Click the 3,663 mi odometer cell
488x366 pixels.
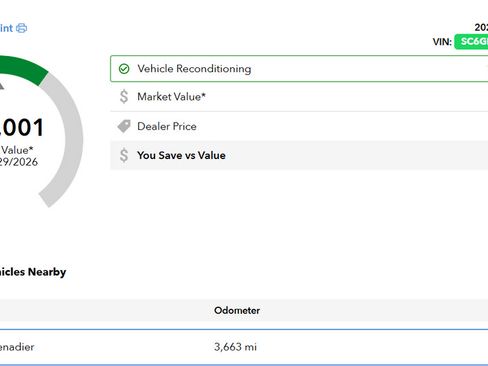(235, 347)
